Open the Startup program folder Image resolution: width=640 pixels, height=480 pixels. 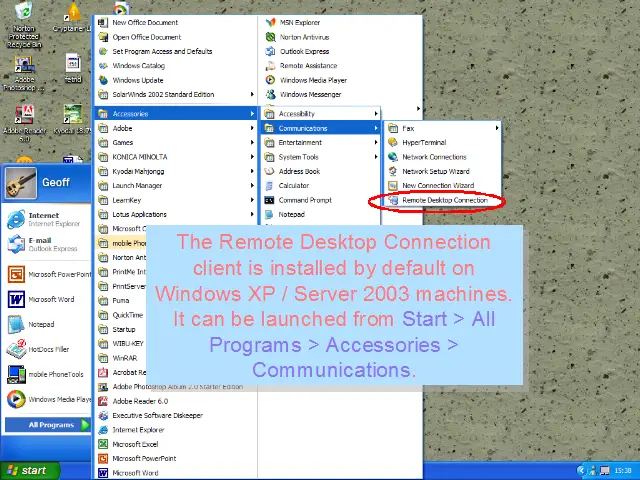coord(121,329)
